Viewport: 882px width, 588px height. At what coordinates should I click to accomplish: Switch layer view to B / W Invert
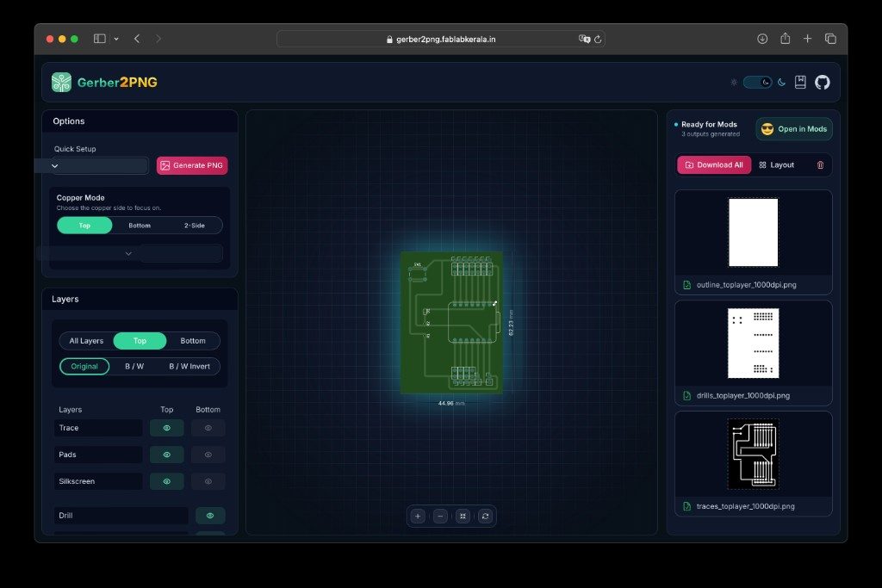click(189, 367)
